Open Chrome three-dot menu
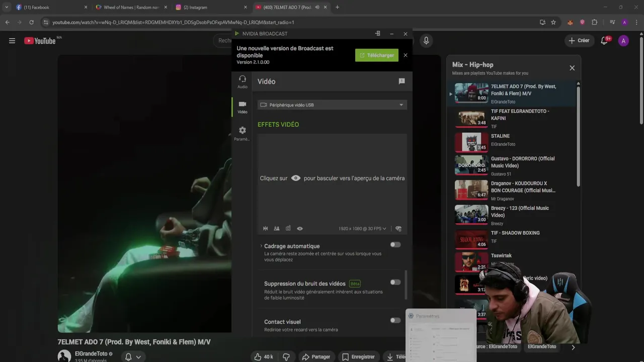 [x=636, y=22]
